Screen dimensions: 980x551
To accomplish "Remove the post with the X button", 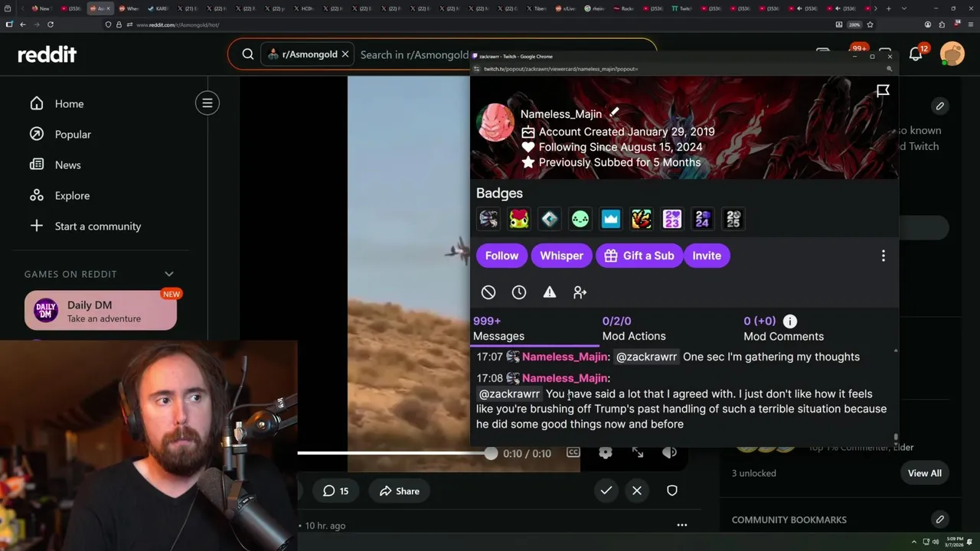I will point(637,491).
